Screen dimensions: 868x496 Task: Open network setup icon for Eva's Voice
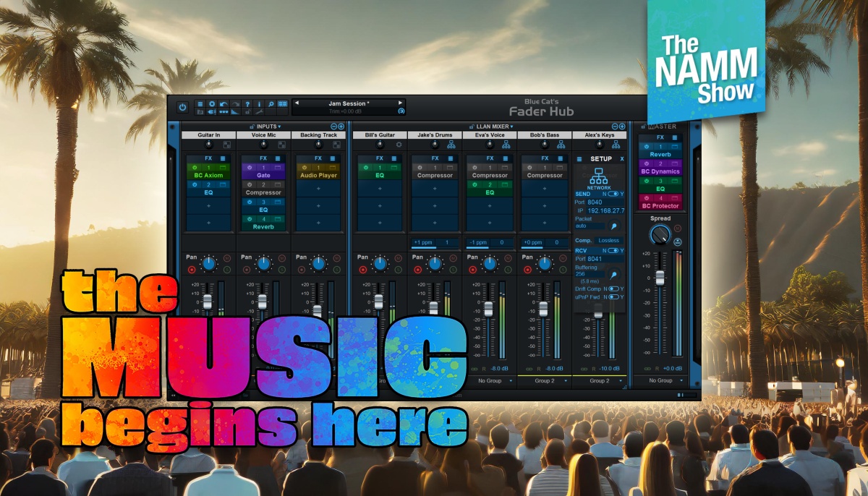point(506,145)
